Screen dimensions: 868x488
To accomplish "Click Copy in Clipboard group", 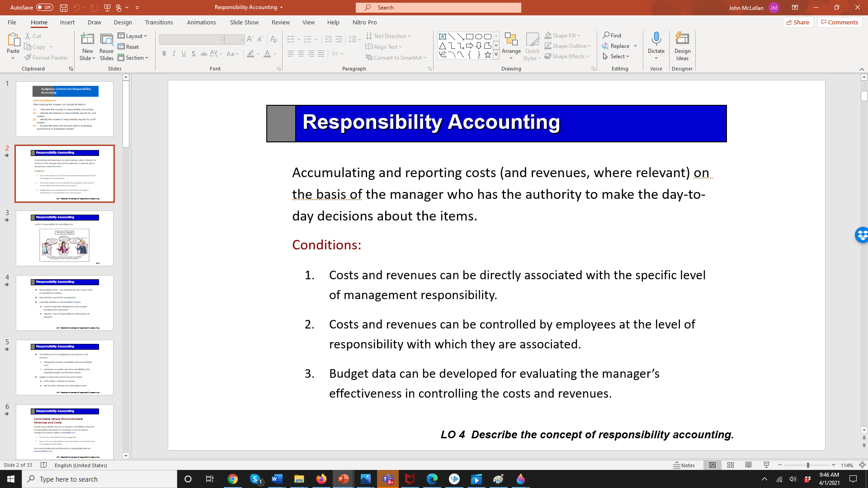I will 35,47.
